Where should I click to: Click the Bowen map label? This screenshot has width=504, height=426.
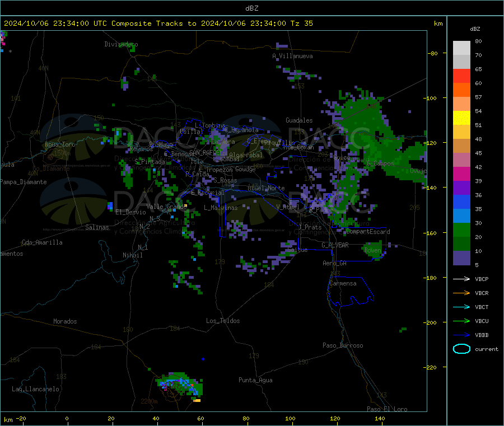pyautogui.click(x=373, y=250)
